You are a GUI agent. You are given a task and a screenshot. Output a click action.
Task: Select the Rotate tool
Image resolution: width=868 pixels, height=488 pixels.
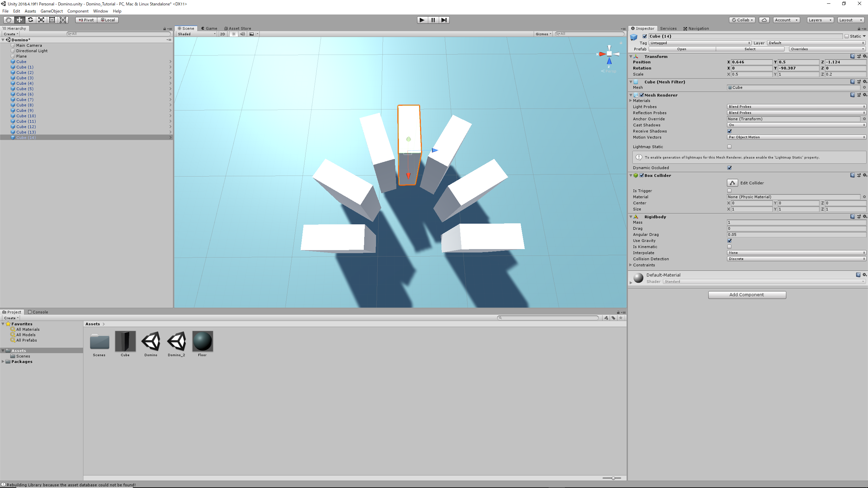pyautogui.click(x=31, y=20)
